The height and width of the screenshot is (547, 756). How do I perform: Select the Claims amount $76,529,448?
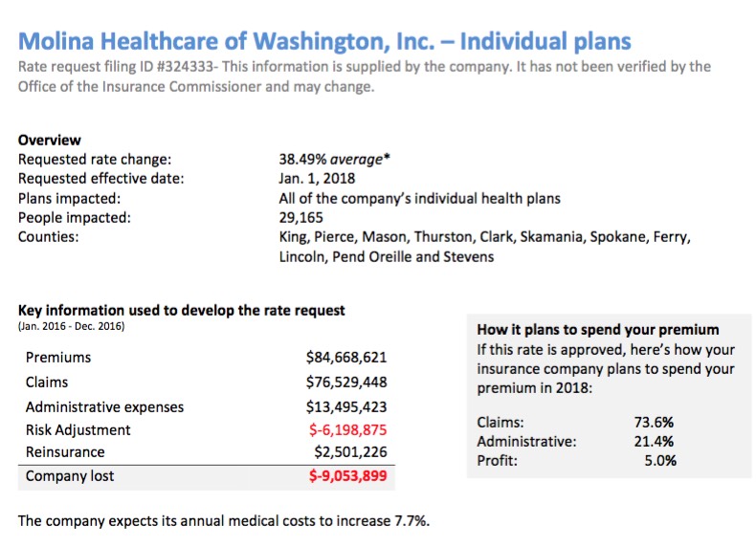coord(346,382)
